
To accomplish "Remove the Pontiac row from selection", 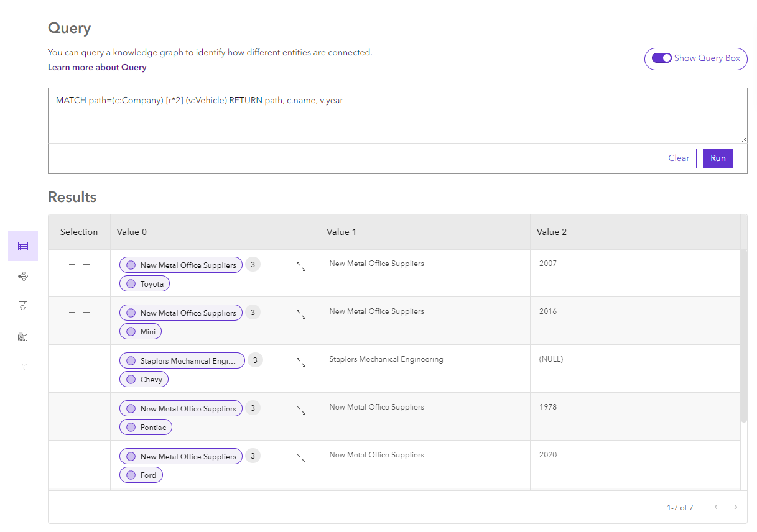I will point(86,408).
